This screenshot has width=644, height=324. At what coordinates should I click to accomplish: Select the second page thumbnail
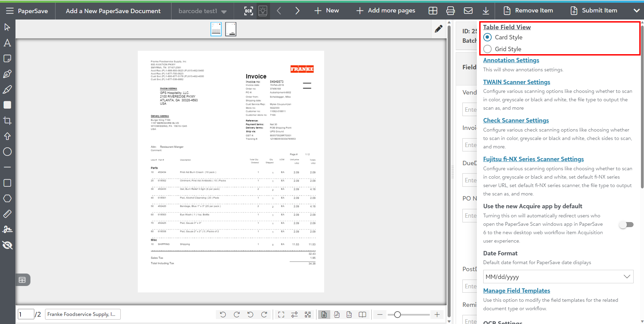coord(231,29)
